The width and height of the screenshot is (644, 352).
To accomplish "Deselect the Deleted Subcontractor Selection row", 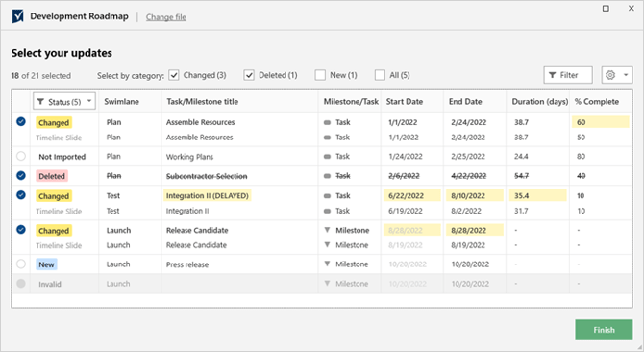I will point(21,175).
